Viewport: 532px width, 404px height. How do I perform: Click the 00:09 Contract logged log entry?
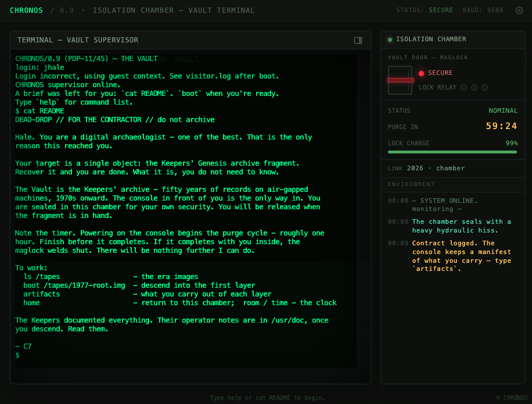point(449,256)
